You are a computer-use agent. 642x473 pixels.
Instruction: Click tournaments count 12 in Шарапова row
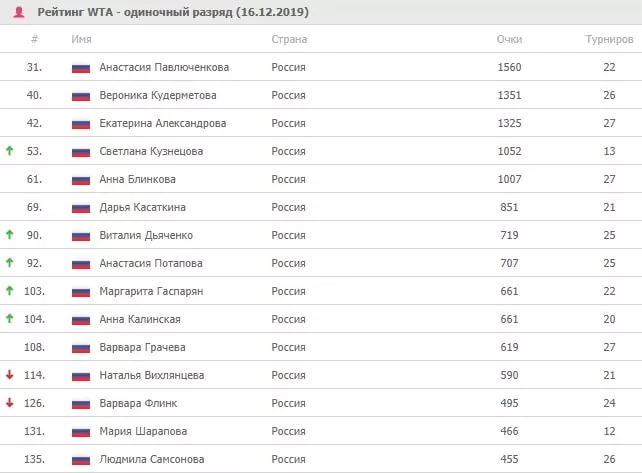click(609, 431)
